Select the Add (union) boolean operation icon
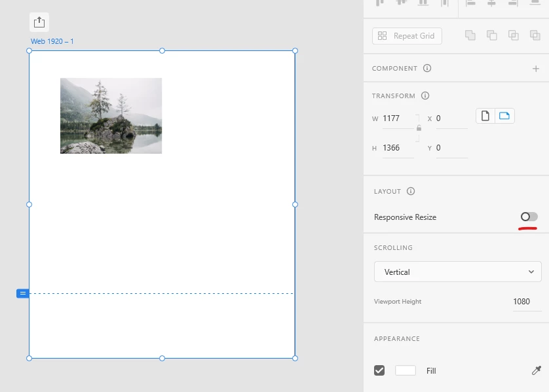This screenshot has height=392, width=549. [470, 35]
